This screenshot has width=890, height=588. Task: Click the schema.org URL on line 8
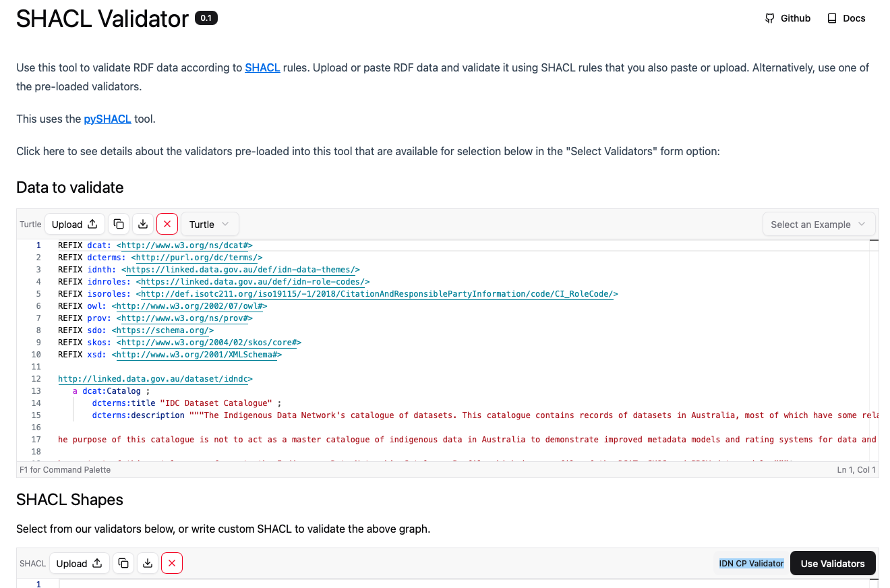coord(162,330)
